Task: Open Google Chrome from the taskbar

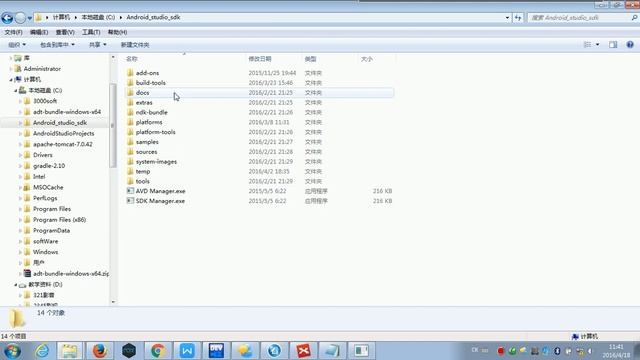Action: point(158,351)
